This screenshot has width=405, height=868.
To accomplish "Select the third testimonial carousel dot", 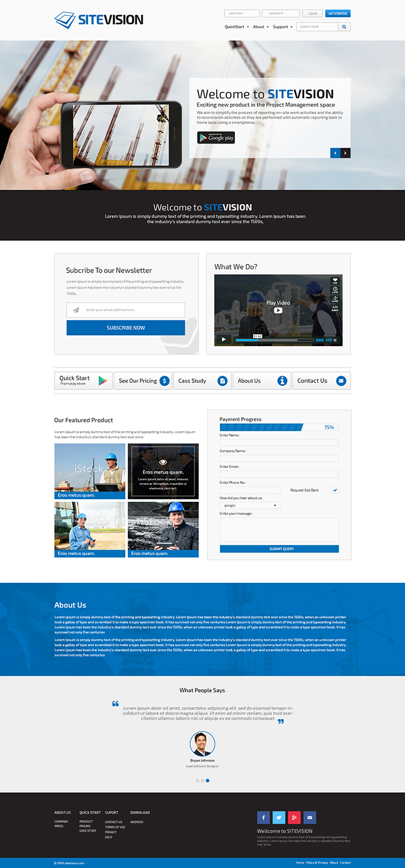I will click(x=208, y=781).
